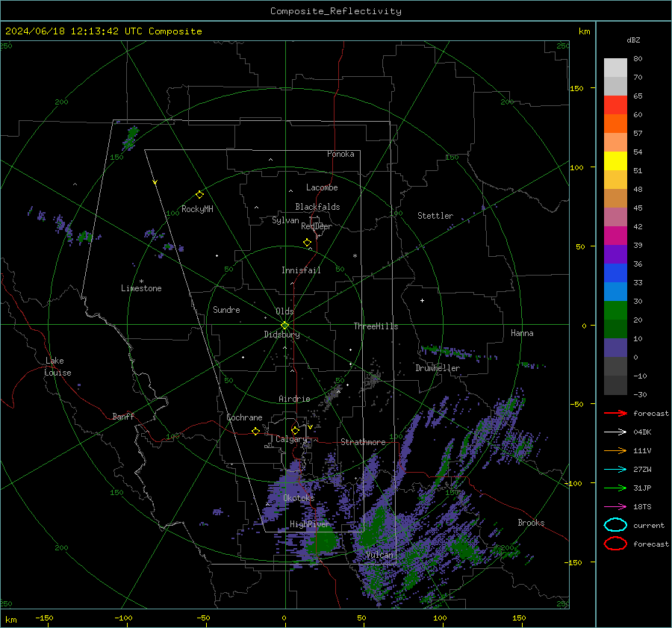Image resolution: width=672 pixels, height=628 pixels.
Task: Click the white 04DK arrow icon
Action: (615, 432)
